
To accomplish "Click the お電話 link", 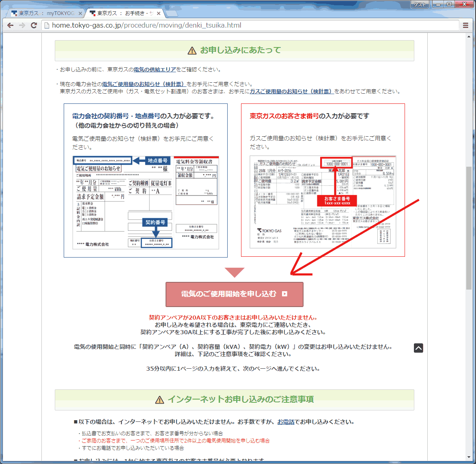I will coord(286,422).
